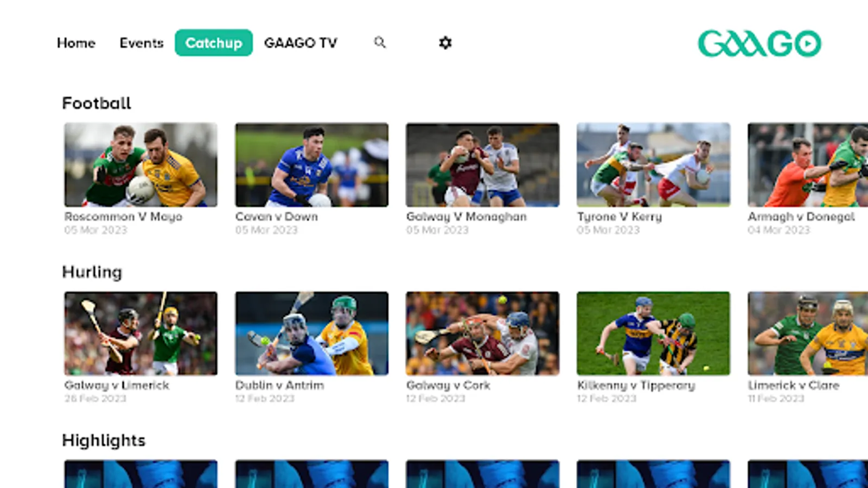Watch the Tyrone V Kerry thumbnail
The width and height of the screenshot is (868, 488).
point(654,165)
